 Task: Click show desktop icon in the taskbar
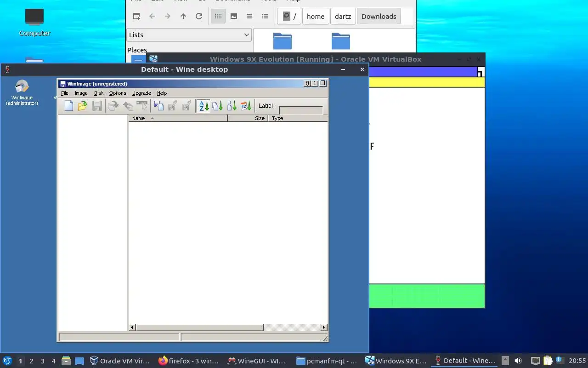(79, 361)
